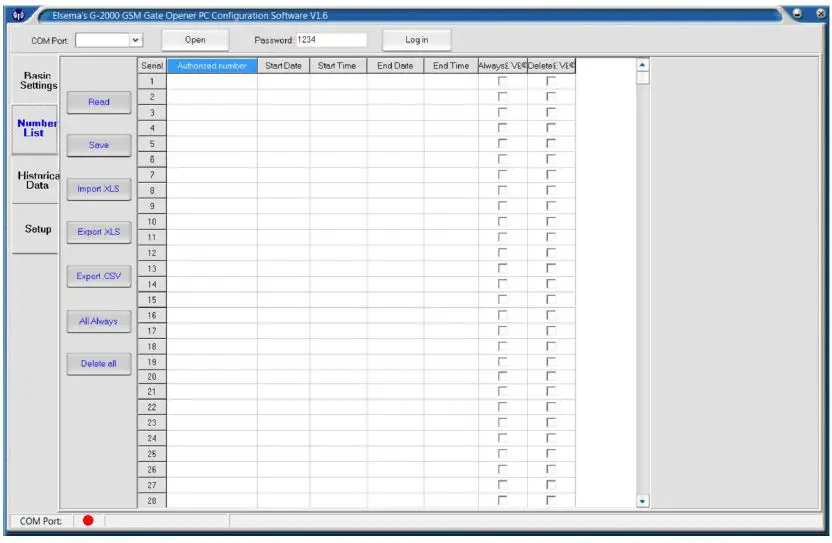Toggle the Always checkbox in row 12
Viewport: 832px width, 543px height.
[x=502, y=253]
